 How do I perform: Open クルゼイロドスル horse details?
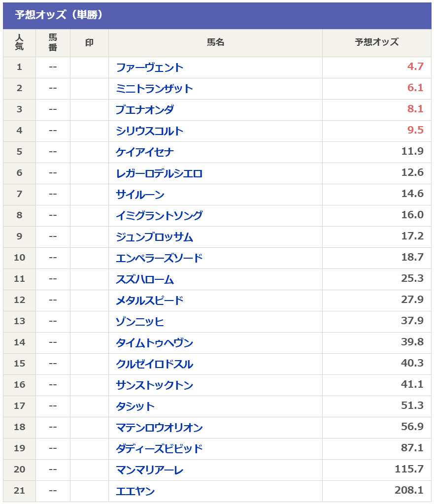pyautogui.click(x=154, y=364)
